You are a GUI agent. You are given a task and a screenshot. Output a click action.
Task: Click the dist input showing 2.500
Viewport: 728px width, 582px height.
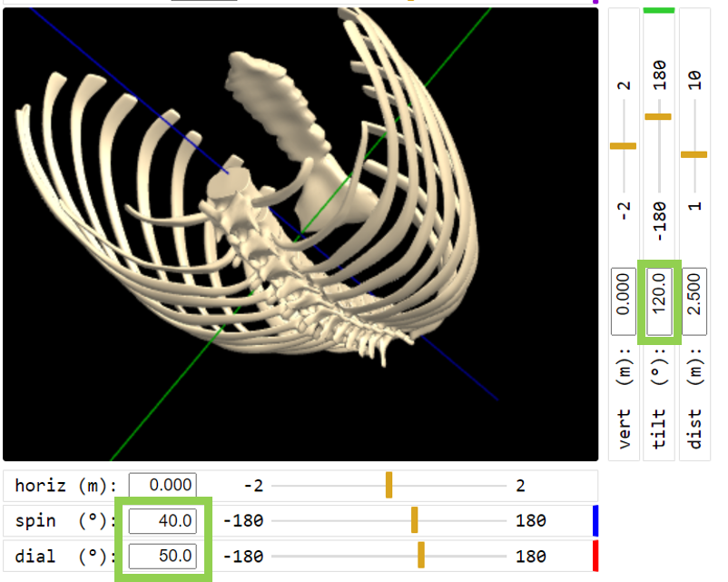[694, 301]
